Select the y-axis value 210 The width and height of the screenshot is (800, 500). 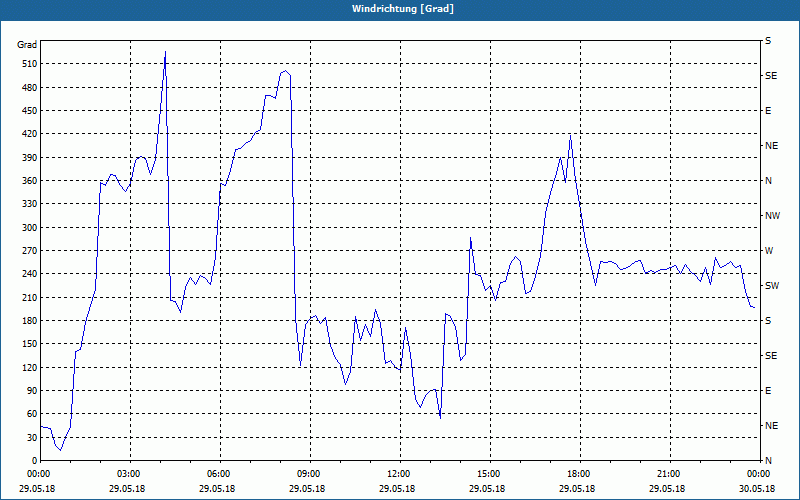[30, 297]
